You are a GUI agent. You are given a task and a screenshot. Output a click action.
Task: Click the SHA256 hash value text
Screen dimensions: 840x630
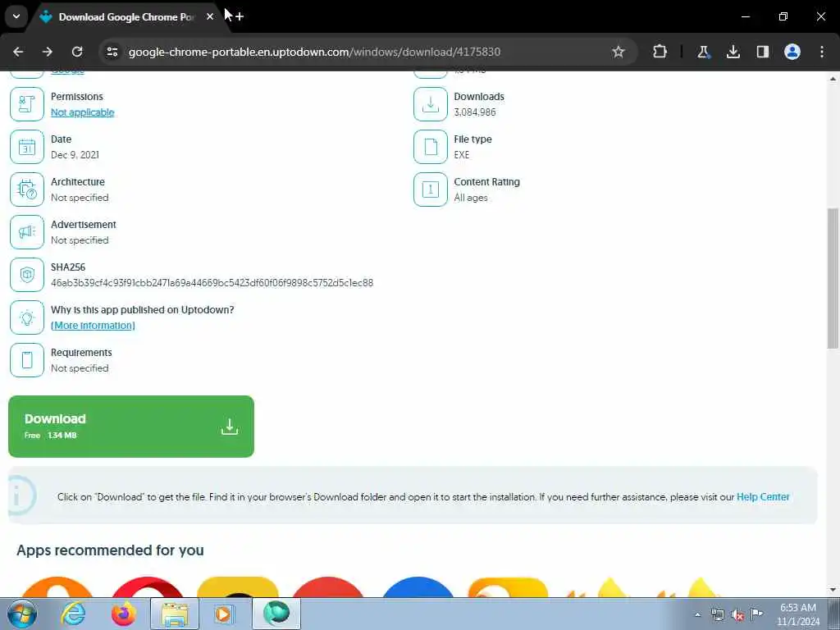212,283
